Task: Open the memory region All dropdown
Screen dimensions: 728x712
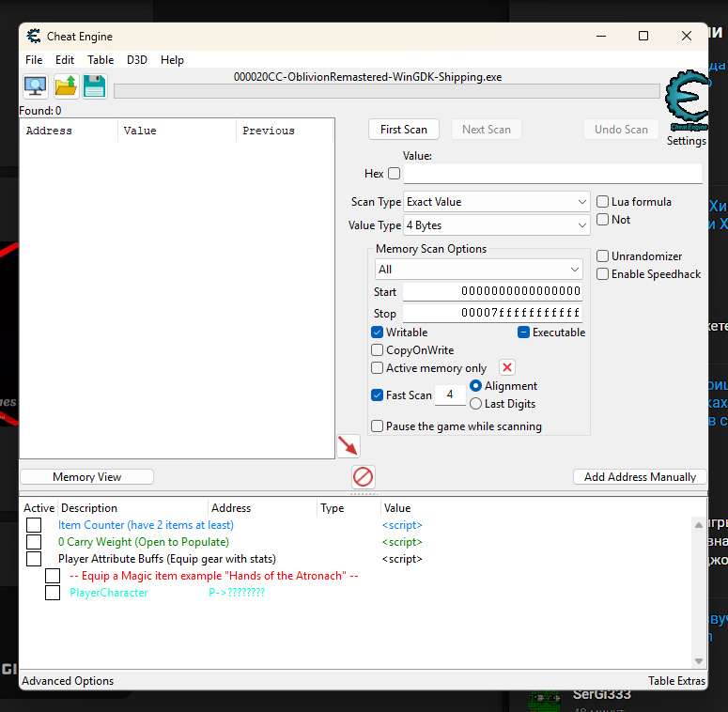Action: tap(478, 270)
